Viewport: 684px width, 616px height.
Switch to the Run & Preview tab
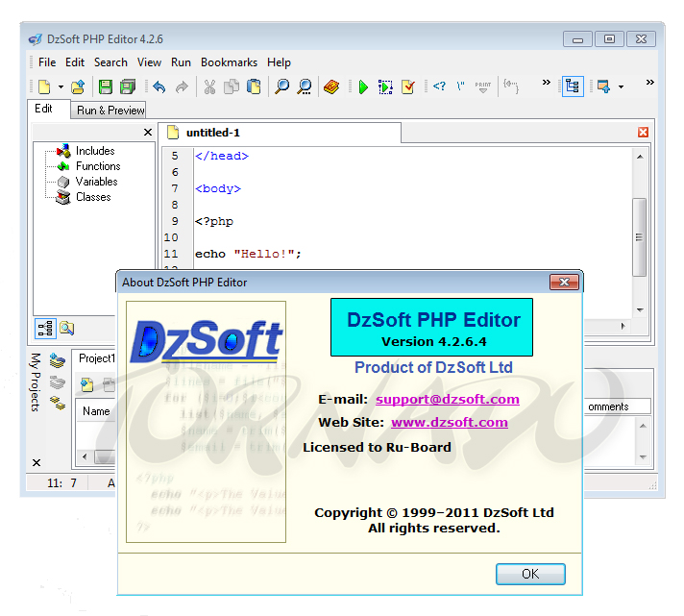pyautogui.click(x=110, y=111)
